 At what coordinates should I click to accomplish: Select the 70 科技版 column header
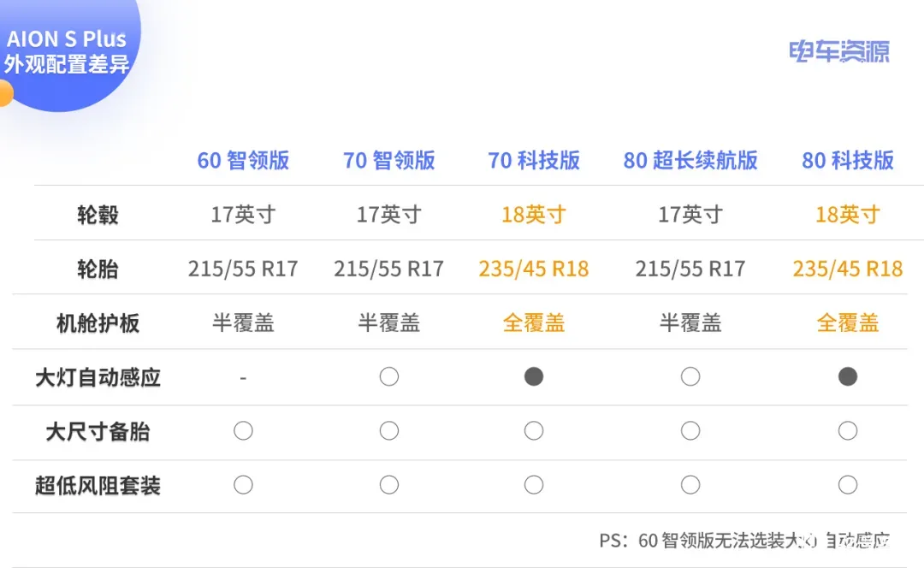534,160
